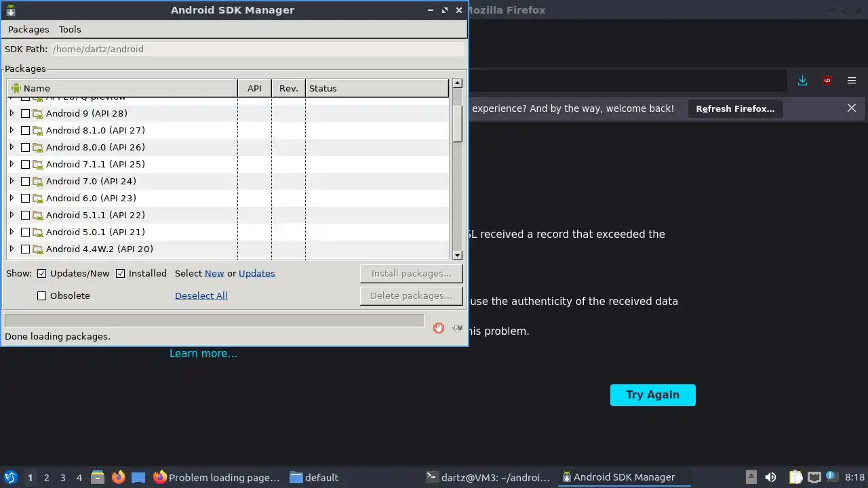868x488 pixels.
Task: Check the Android 7.0 (API 24) checkbox
Action: coord(25,182)
